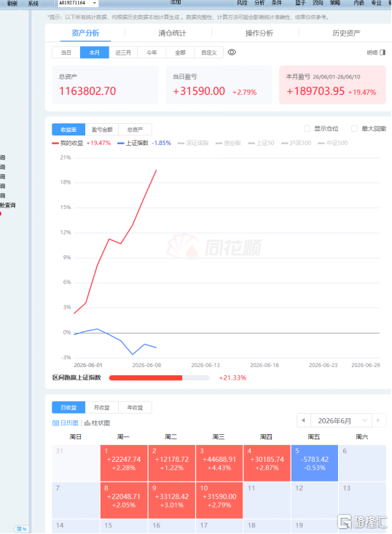
Task: Click the 格隆汇 logo in corner
Action: coord(362,522)
